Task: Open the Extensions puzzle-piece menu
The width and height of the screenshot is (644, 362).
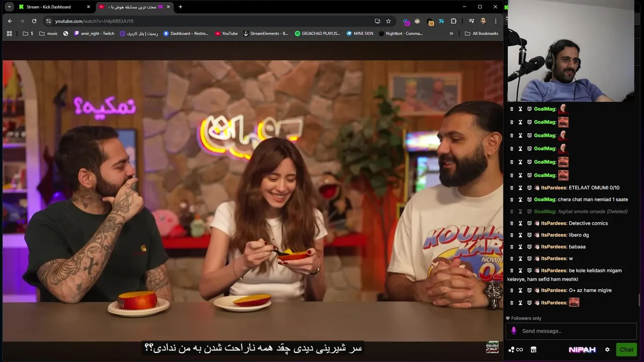Action: tap(453, 21)
